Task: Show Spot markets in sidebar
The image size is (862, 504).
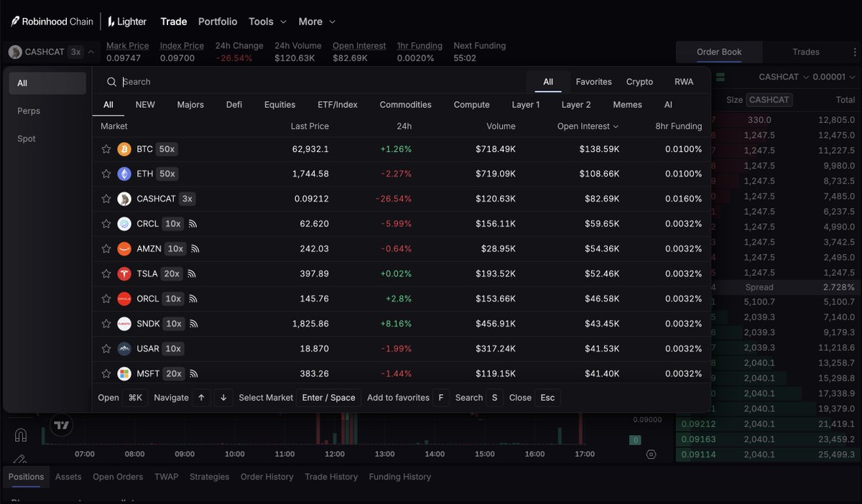Action: pyautogui.click(x=47, y=139)
